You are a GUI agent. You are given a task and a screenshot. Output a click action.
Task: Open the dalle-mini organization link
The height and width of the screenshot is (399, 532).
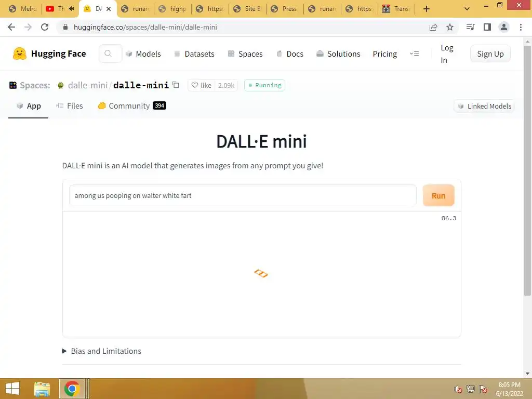pyautogui.click(x=87, y=85)
